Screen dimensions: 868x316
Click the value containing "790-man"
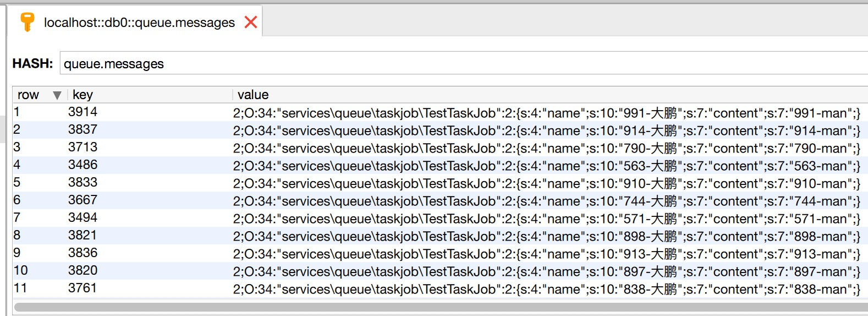point(546,148)
